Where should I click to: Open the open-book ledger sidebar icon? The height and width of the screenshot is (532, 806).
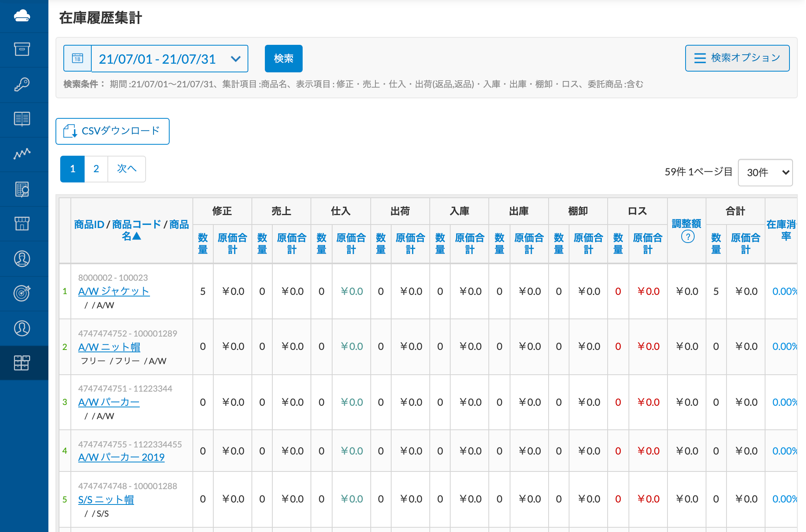(22, 119)
